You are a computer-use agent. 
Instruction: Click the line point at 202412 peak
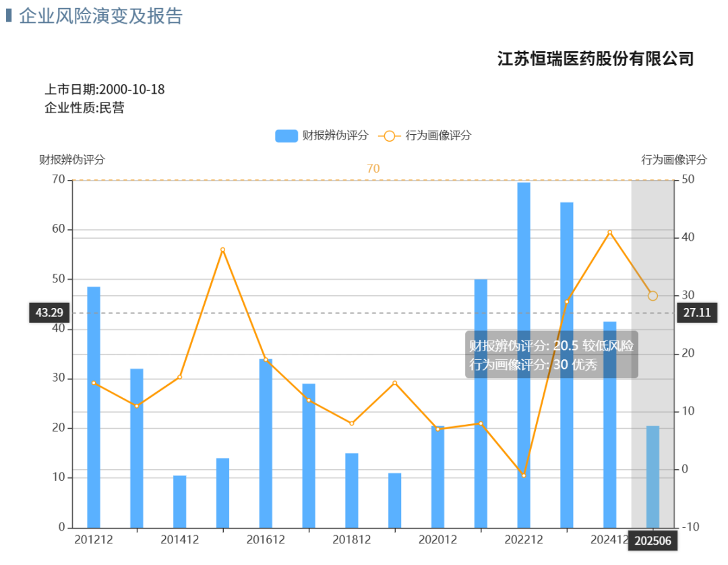pos(609,233)
